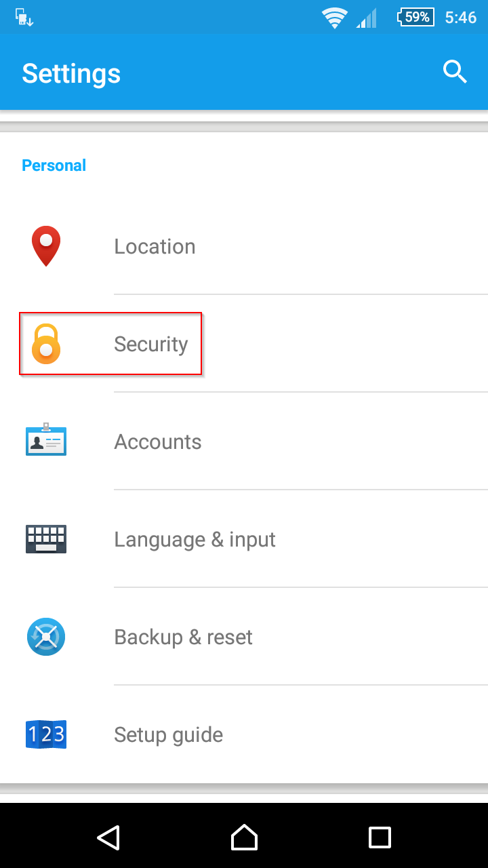This screenshot has height=868, width=488.
Task: Tap the Language & input keyboard icon
Action: pos(46,539)
